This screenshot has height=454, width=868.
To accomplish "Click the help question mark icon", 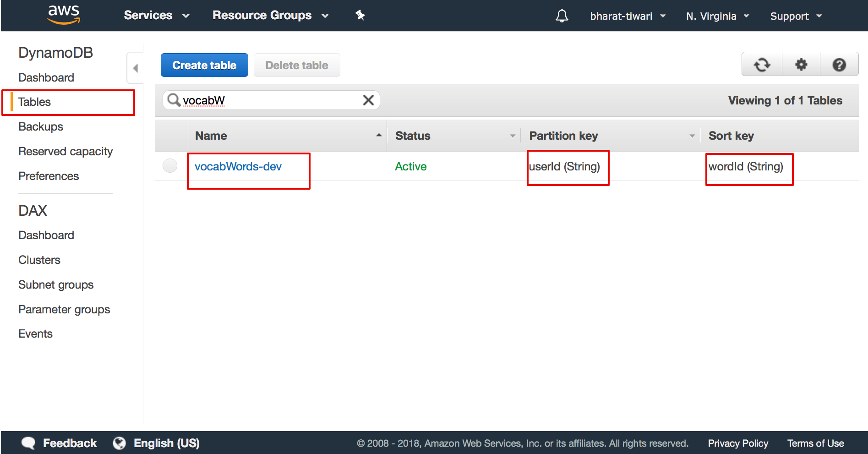I will coord(839,64).
